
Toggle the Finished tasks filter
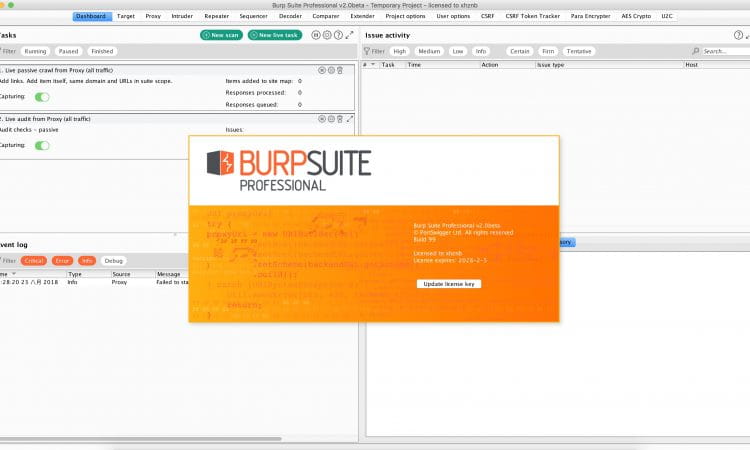pos(102,51)
